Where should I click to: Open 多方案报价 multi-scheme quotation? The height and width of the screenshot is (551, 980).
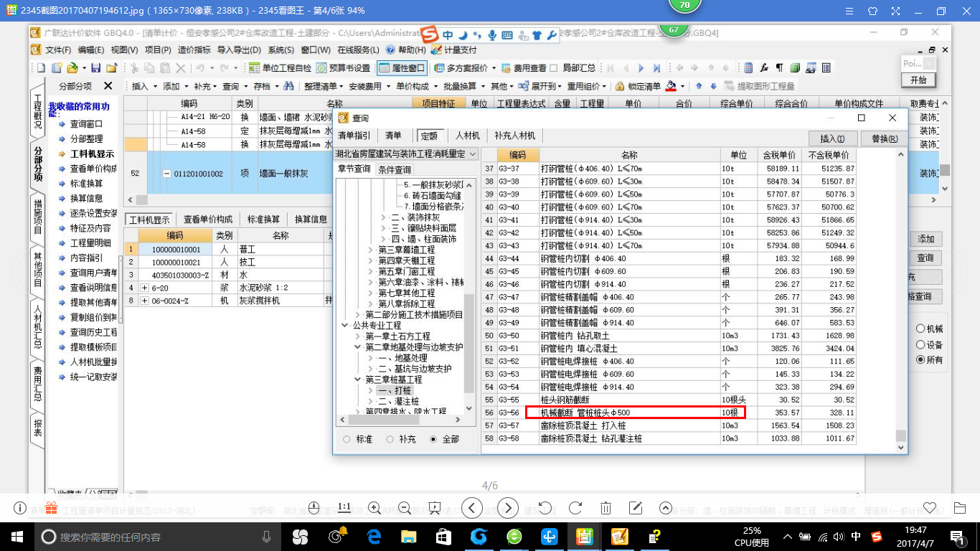462,68
